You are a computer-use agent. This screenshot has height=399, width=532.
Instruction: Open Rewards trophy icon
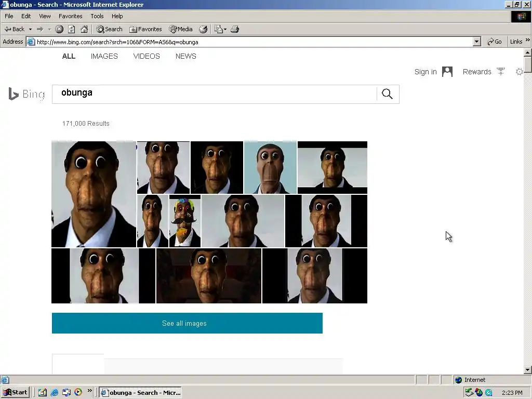click(x=500, y=72)
